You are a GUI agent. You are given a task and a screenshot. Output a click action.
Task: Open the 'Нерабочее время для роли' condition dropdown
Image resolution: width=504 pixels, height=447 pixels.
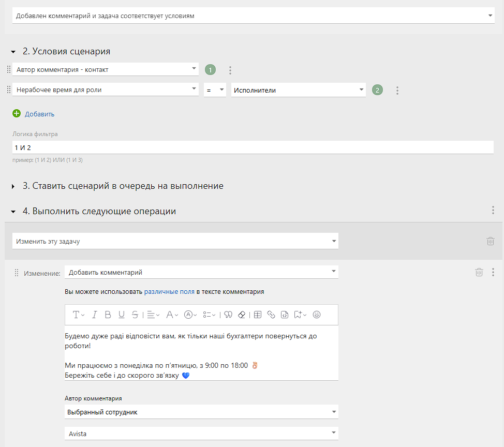(106, 90)
